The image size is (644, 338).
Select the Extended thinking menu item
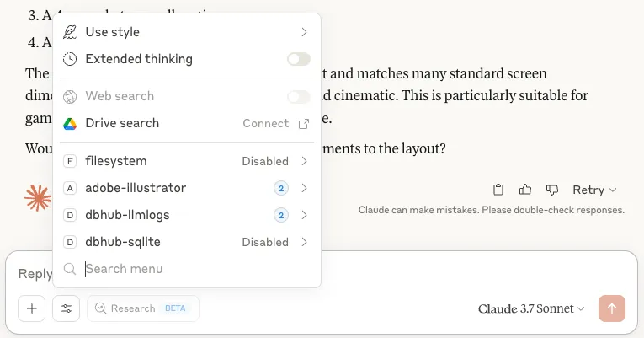click(187, 59)
